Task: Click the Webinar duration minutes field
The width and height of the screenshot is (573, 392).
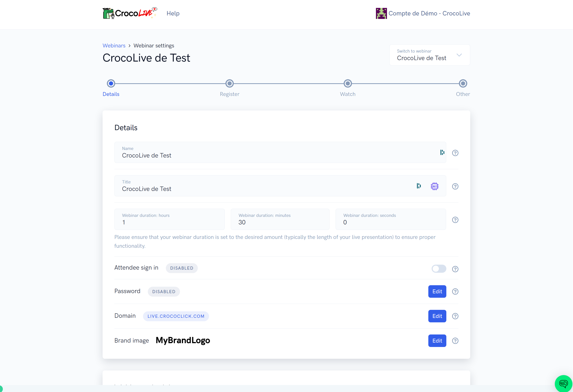Action: pos(280,219)
